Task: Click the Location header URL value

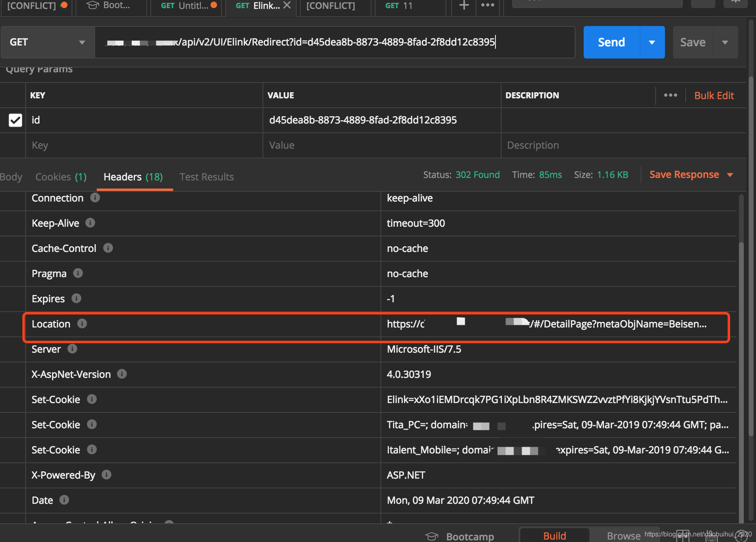Action: click(x=547, y=324)
